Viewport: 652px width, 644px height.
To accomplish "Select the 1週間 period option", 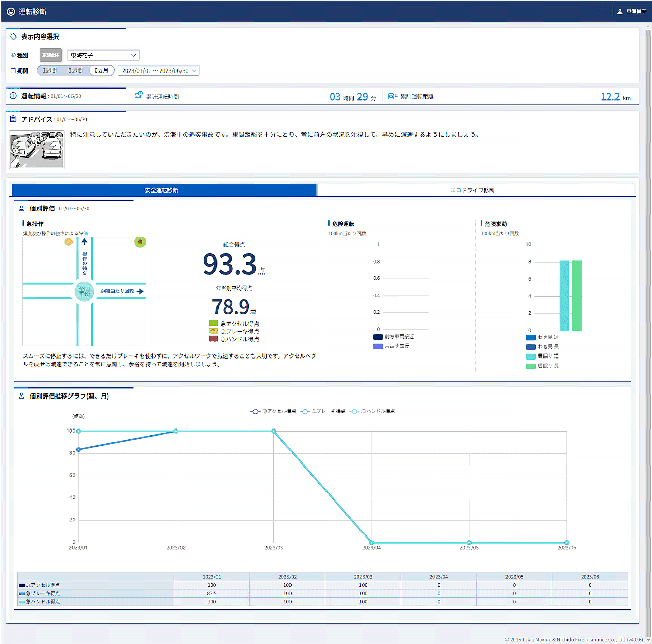I will coord(50,70).
